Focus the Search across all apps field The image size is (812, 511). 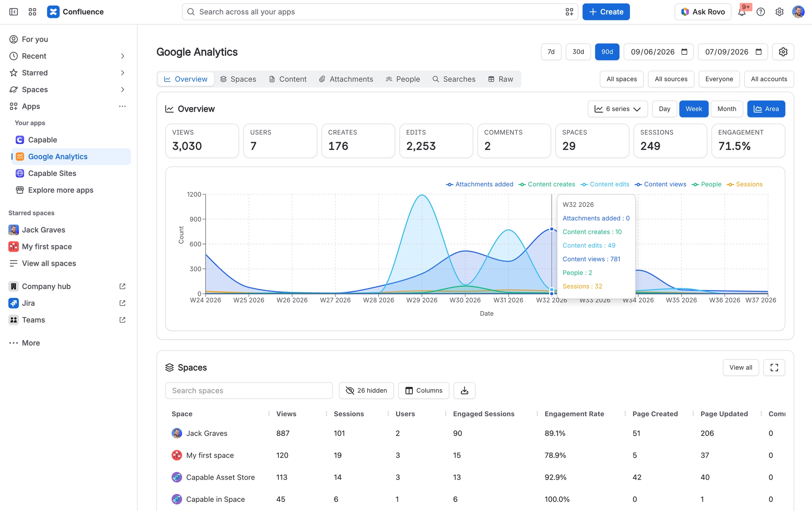380,12
